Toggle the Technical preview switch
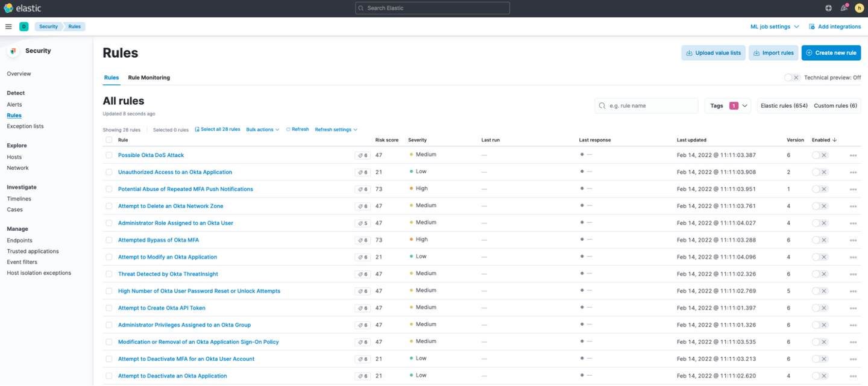868x386 pixels. 791,78
